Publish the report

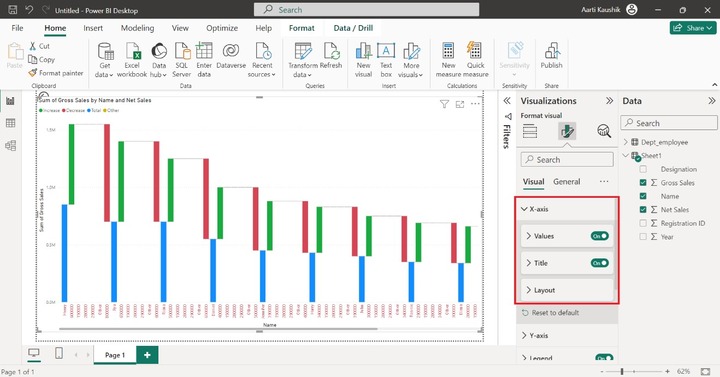pos(551,56)
